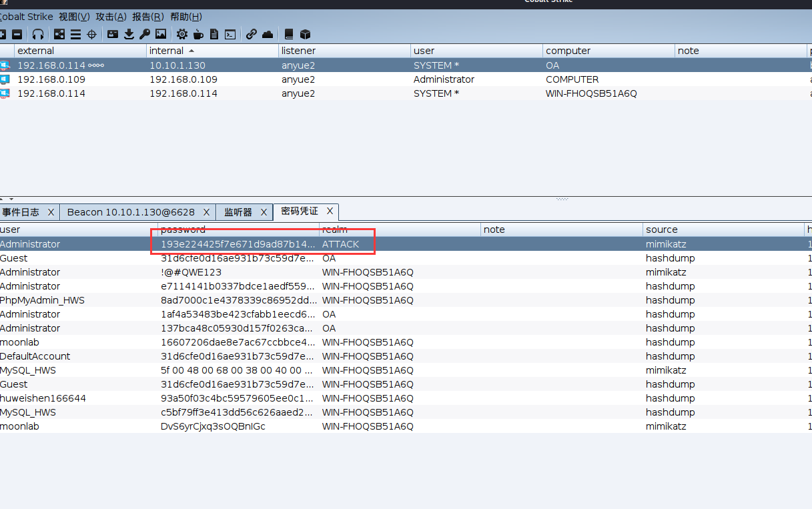Sort credentials by password column header
This screenshot has width=812, height=509.
tap(239, 229)
